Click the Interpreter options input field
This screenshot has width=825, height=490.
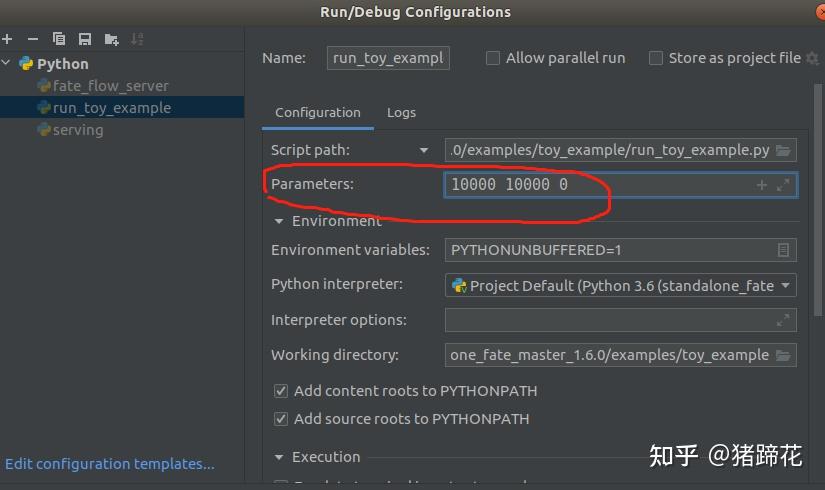[x=620, y=320]
